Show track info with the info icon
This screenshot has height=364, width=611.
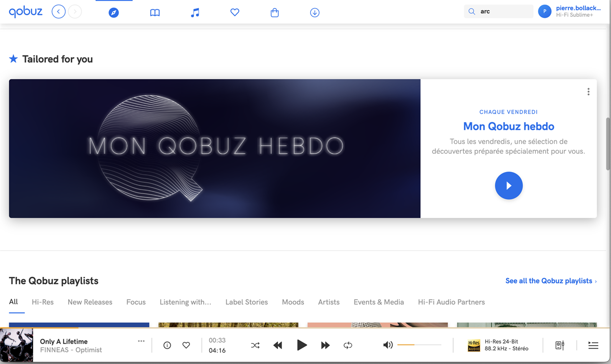167,345
